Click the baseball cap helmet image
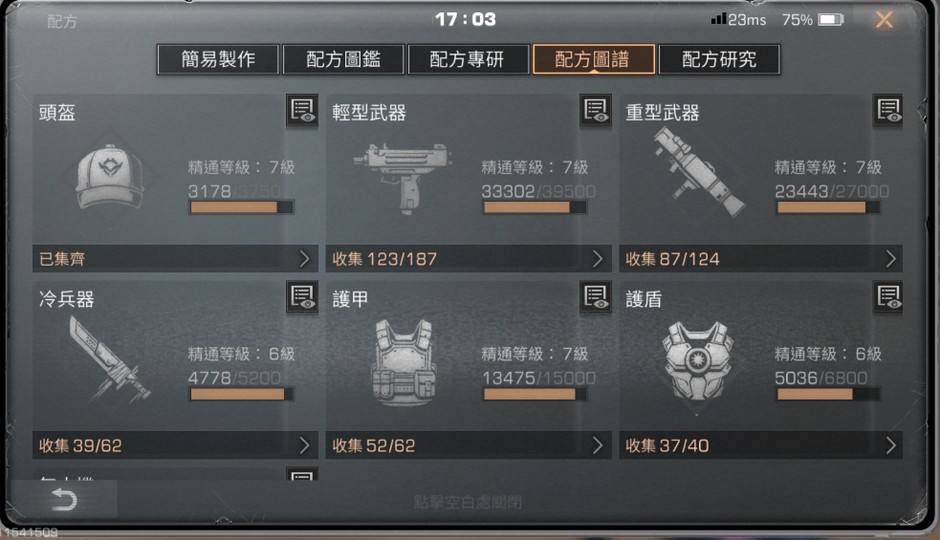 (x=110, y=177)
